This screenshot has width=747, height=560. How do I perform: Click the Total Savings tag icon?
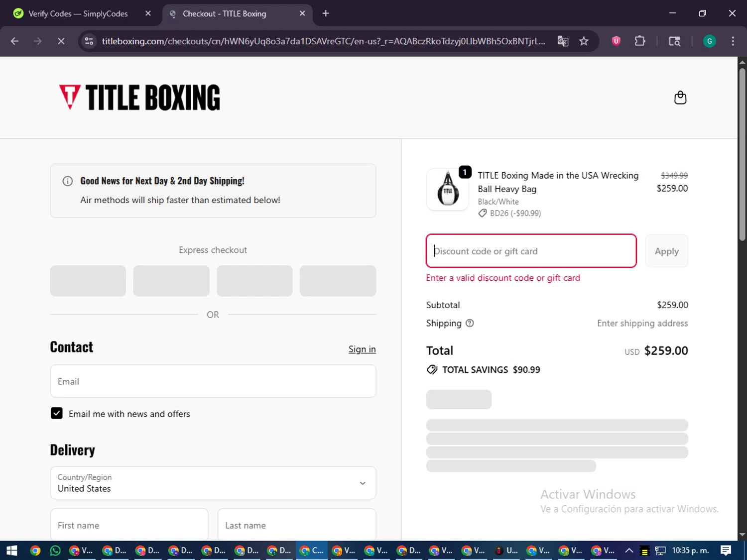[432, 370]
